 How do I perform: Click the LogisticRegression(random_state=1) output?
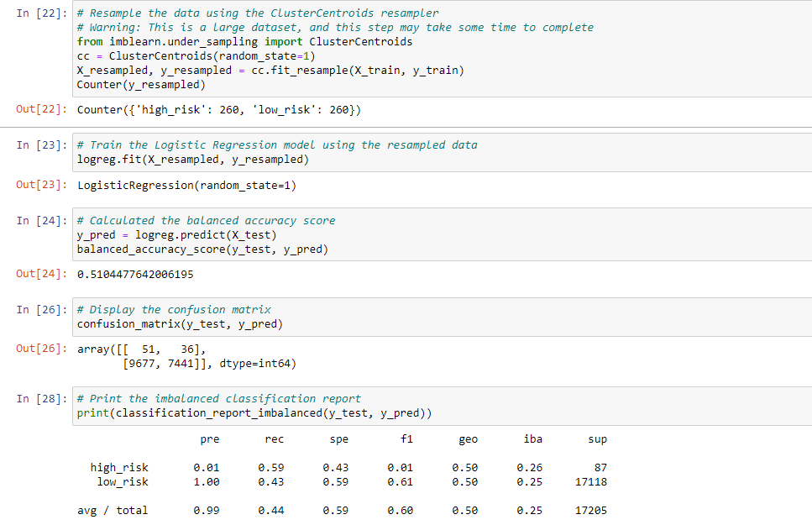click(x=187, y=186)
